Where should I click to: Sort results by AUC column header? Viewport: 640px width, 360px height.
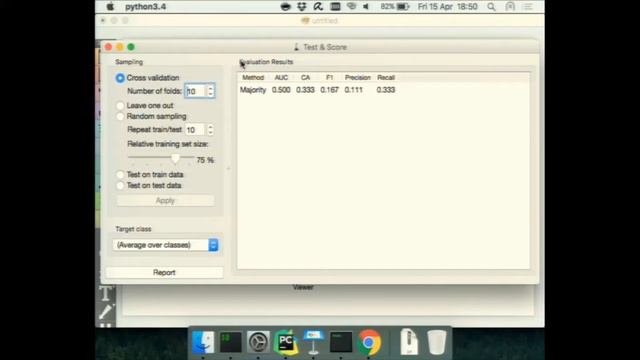tap(281, 78)
